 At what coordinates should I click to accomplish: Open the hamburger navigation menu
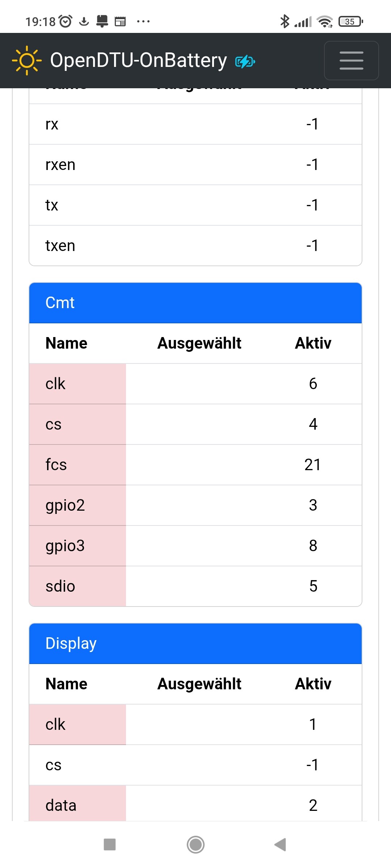coord(351,60)
